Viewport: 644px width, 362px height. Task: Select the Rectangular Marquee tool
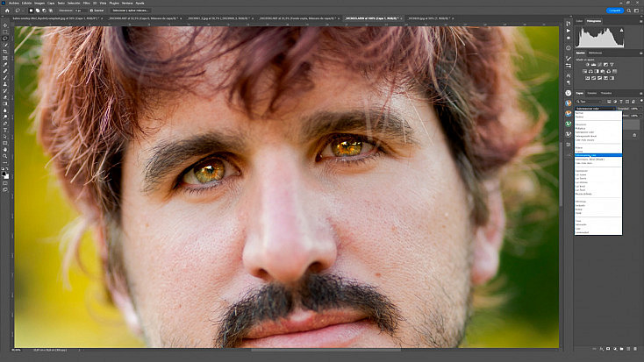click(x=5, y=32)
